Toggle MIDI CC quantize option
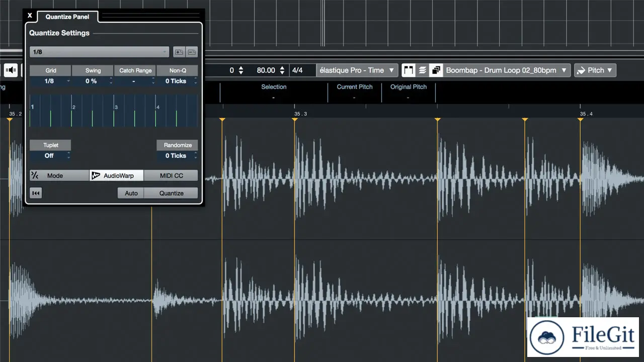 (x=171, y=175)
